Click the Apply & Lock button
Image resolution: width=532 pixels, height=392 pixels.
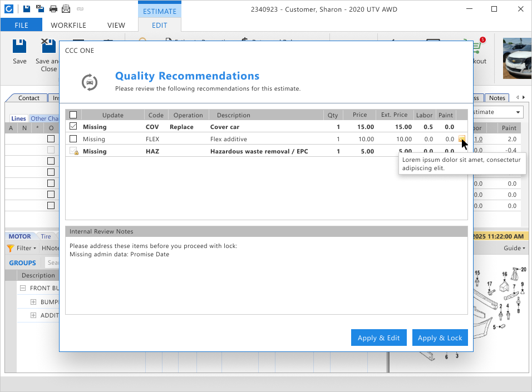440,338
